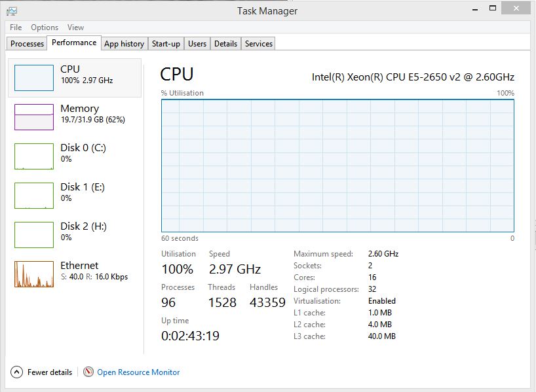Screen dimensions: 536x392
Task: Switch to the Processes tab
Action: coord(28,44)
